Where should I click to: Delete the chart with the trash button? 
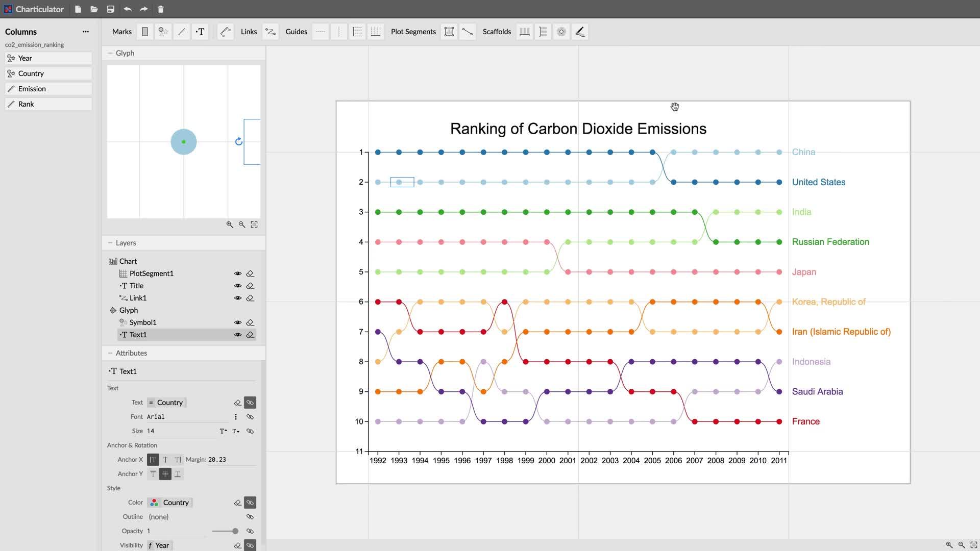tap(161, 9)
